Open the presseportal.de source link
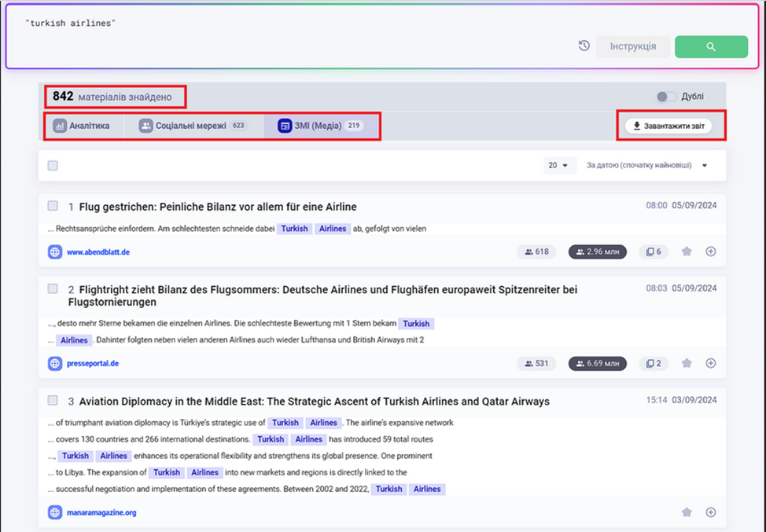This screenshot has width=766, height=532. [93, 364]
